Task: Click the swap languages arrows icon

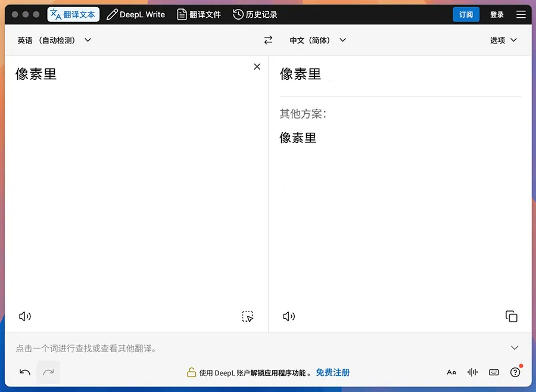Action: pos(268,40)
